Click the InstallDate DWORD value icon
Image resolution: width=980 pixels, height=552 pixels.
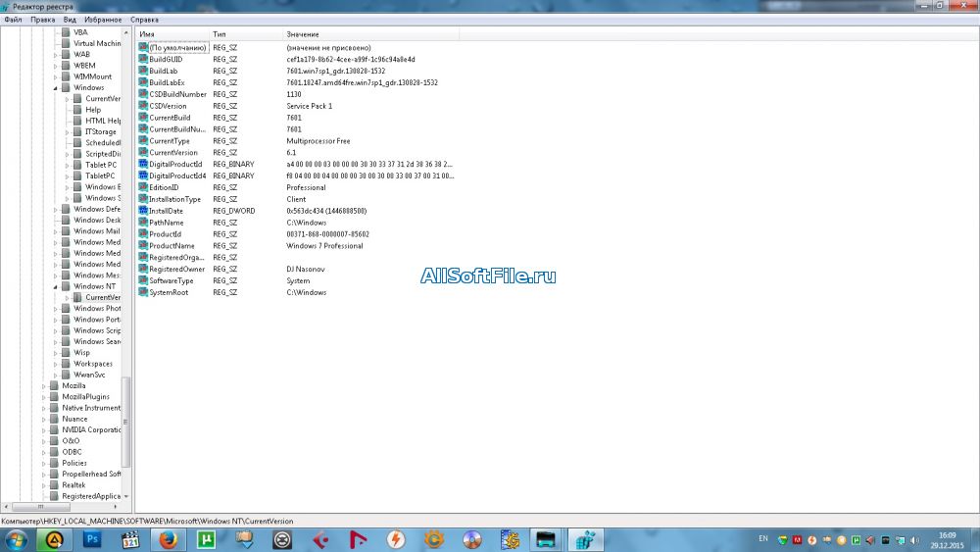coord(142,211)
